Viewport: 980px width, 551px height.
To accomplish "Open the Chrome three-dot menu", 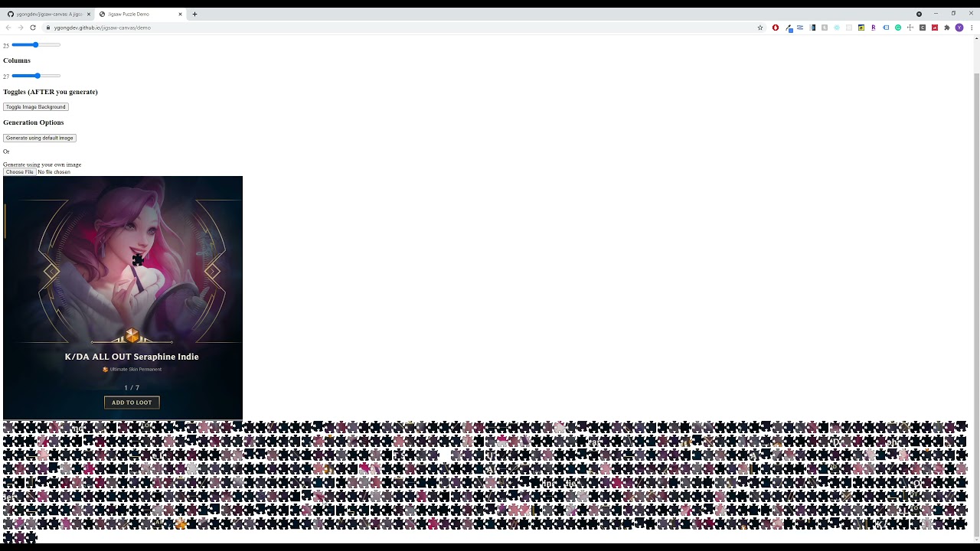I will point(972,28).
